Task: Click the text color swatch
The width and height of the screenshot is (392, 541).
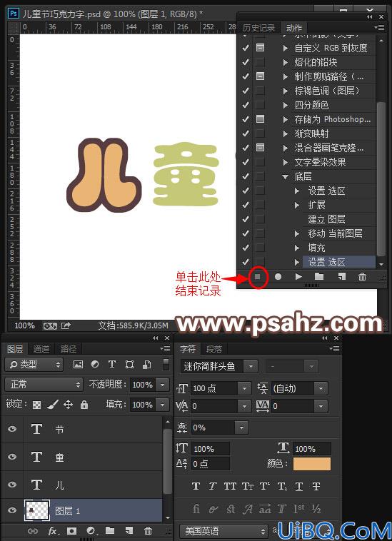Action: [312, 464]
